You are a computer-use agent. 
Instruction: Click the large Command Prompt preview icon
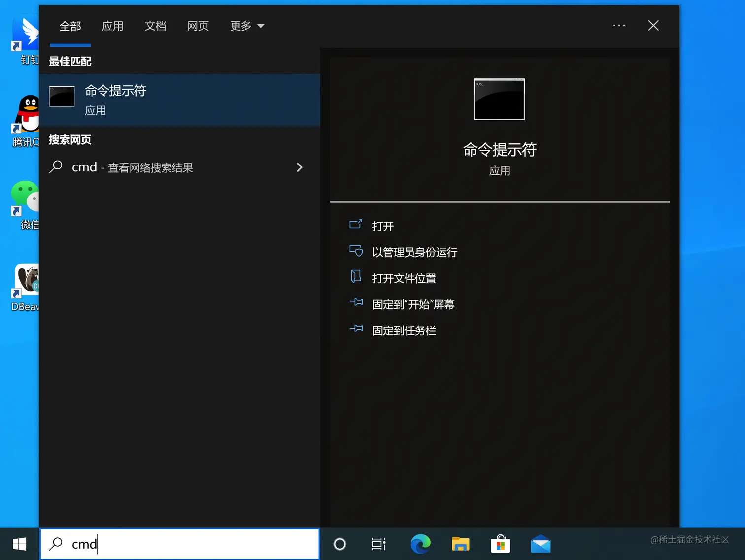point(499,99)
